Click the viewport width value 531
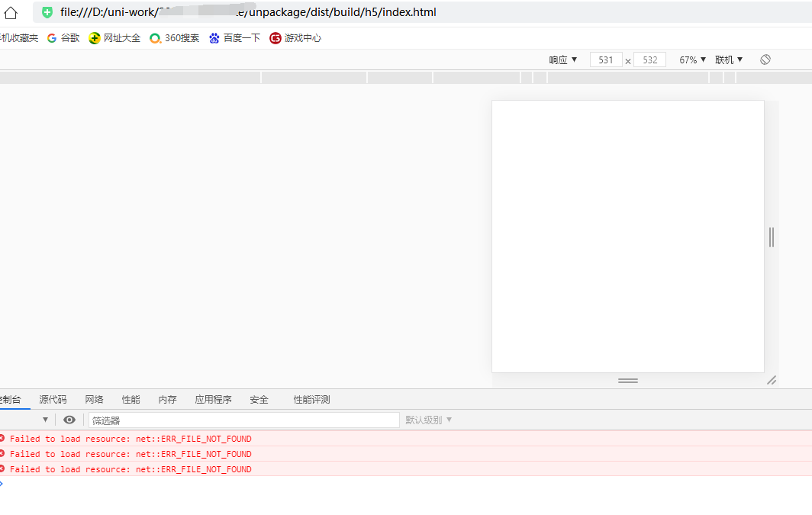The image size is (812, 515). [x=606, y=59]
